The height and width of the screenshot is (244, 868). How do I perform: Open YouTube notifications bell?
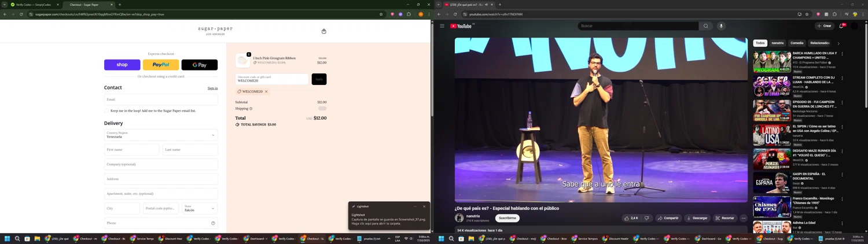pyautogui.click(x=841, y=26)
